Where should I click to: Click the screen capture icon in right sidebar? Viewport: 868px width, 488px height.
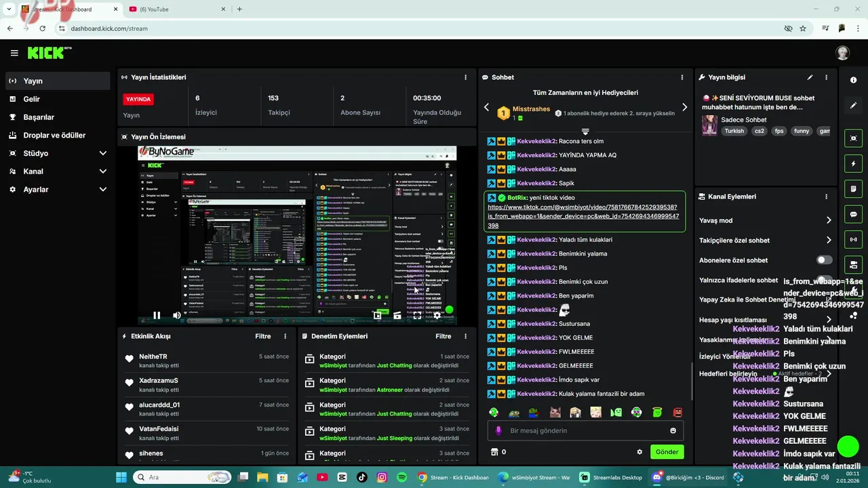point(853,138)
